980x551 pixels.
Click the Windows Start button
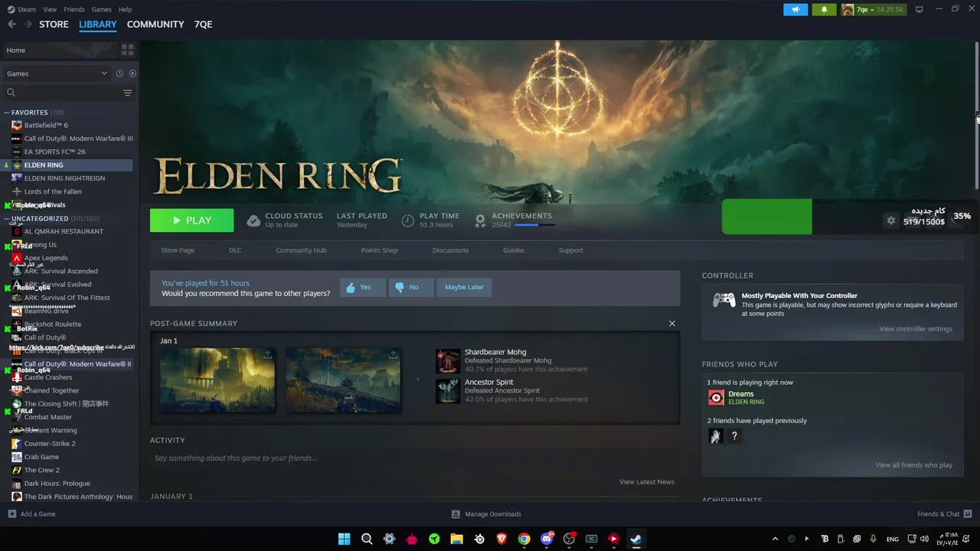click(x=344, y=539)
